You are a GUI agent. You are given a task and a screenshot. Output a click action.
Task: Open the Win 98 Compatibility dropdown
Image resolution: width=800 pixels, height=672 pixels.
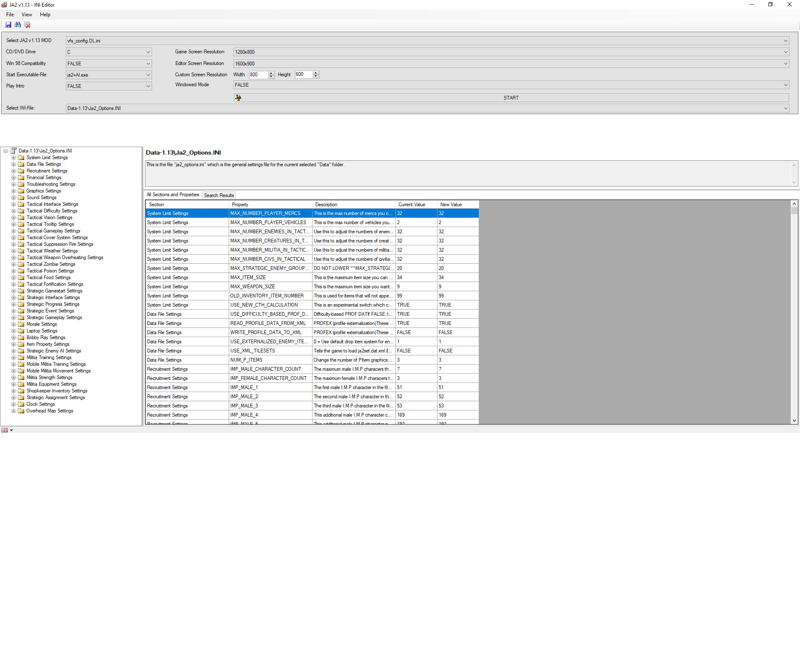pyautogui.click(x=109, y=63)
